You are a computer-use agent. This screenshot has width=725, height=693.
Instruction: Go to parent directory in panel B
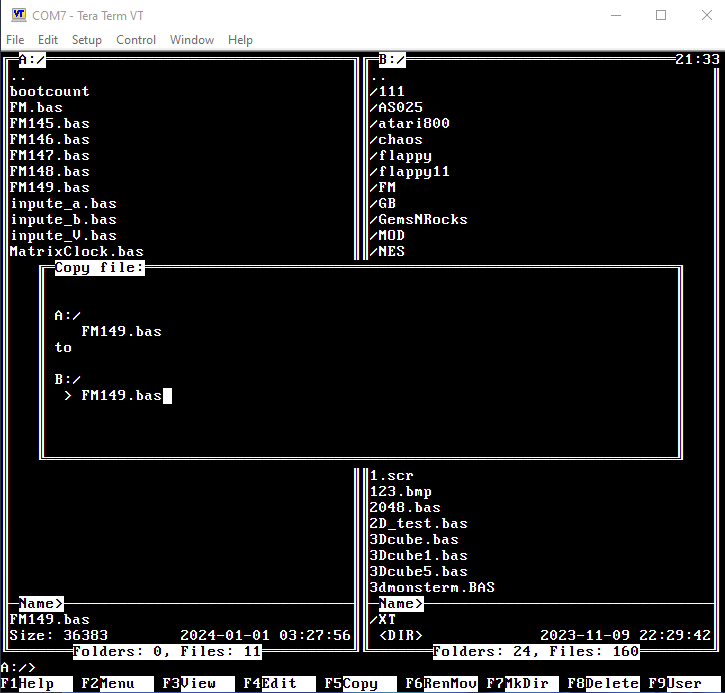(378, 76)
